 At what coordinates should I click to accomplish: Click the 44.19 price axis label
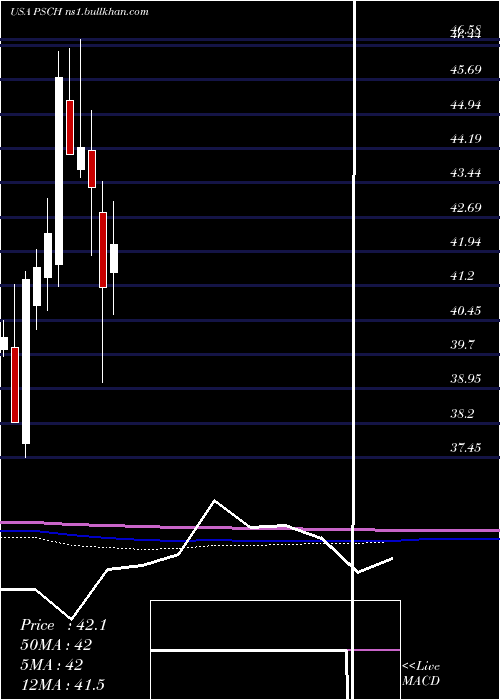465,138
